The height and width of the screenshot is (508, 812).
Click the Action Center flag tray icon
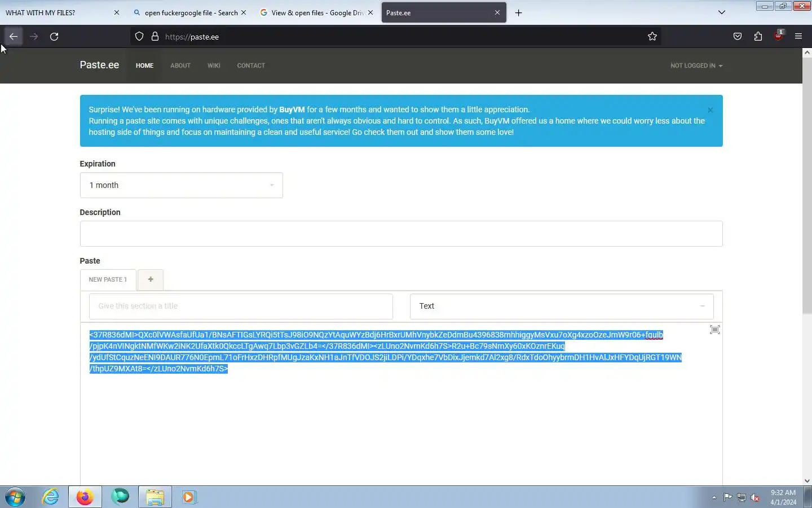[728, 497]
